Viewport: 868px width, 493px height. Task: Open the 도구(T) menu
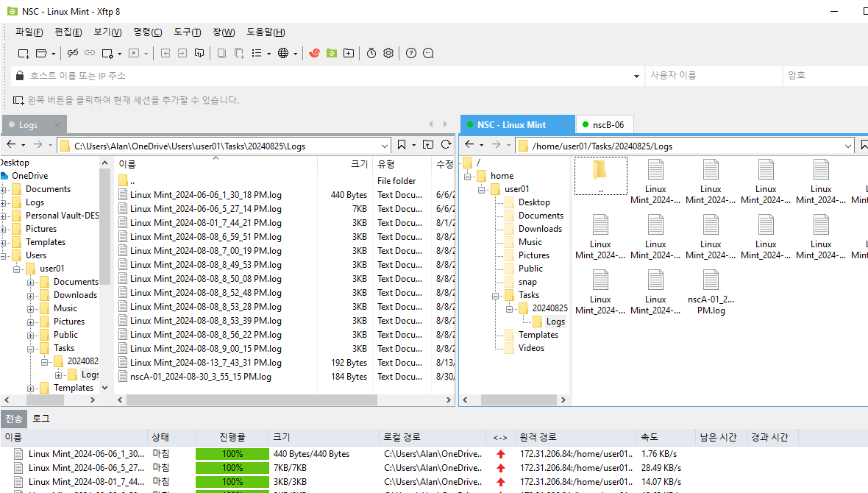(x=187, y=32)
